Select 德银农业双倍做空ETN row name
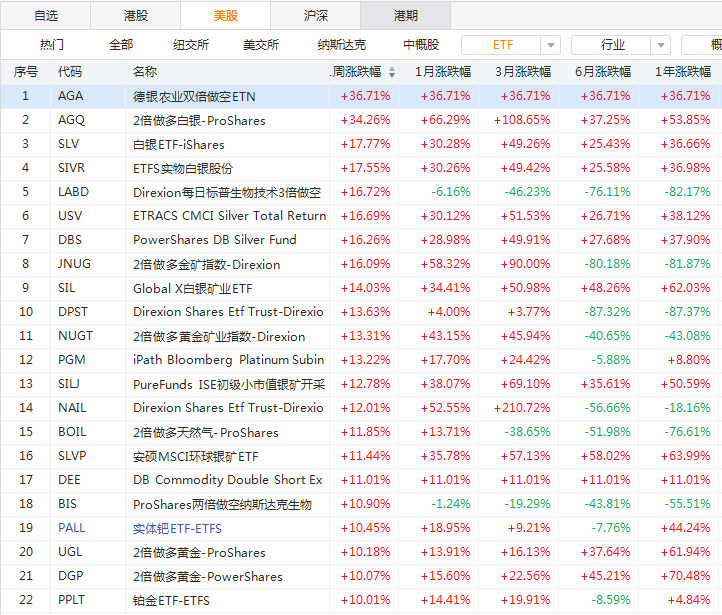Screen dimensions: 722x615 (194, 97)
